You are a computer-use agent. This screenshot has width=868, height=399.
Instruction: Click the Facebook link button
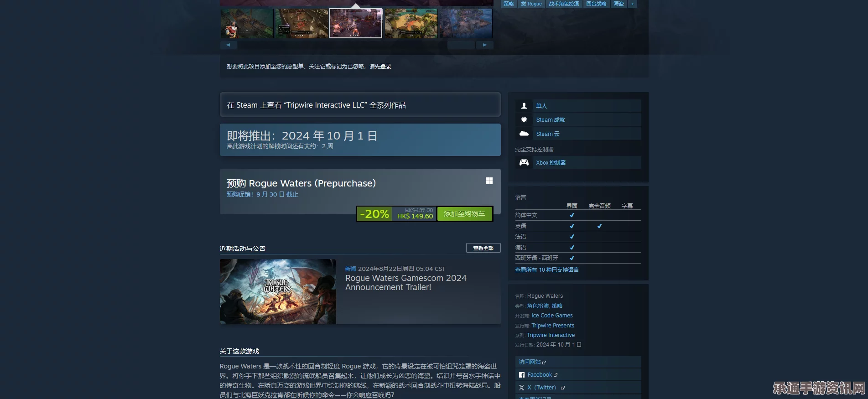578,375
